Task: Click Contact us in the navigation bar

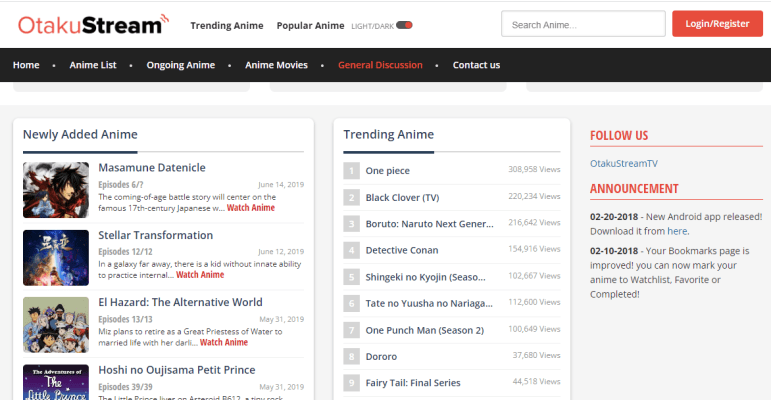Action: point(476,65)
